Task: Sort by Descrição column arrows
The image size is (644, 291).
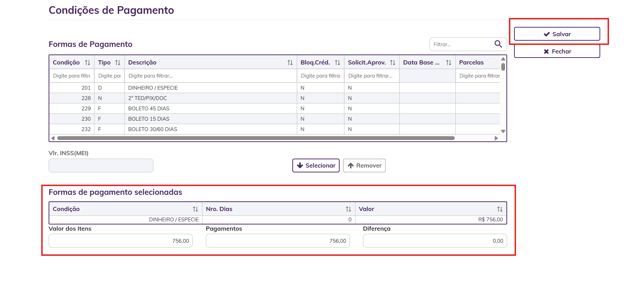Action: click(x=290, y=62)
